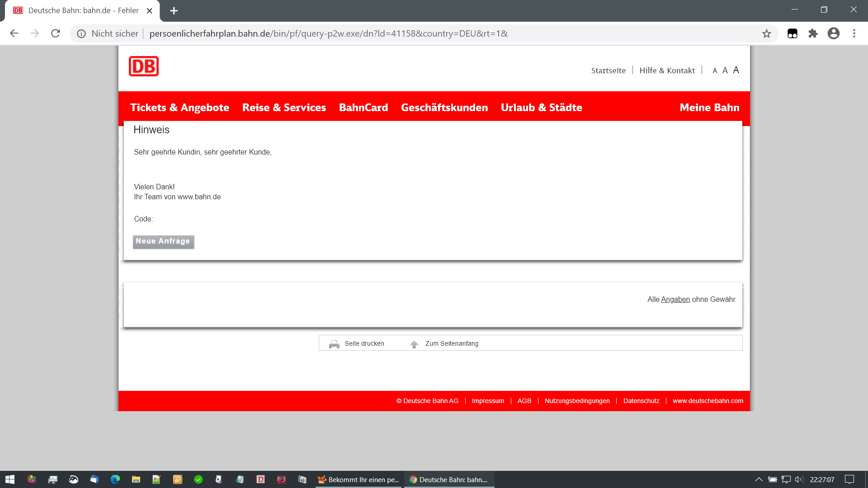Bookmark this page with the star icon

[766, 33]
